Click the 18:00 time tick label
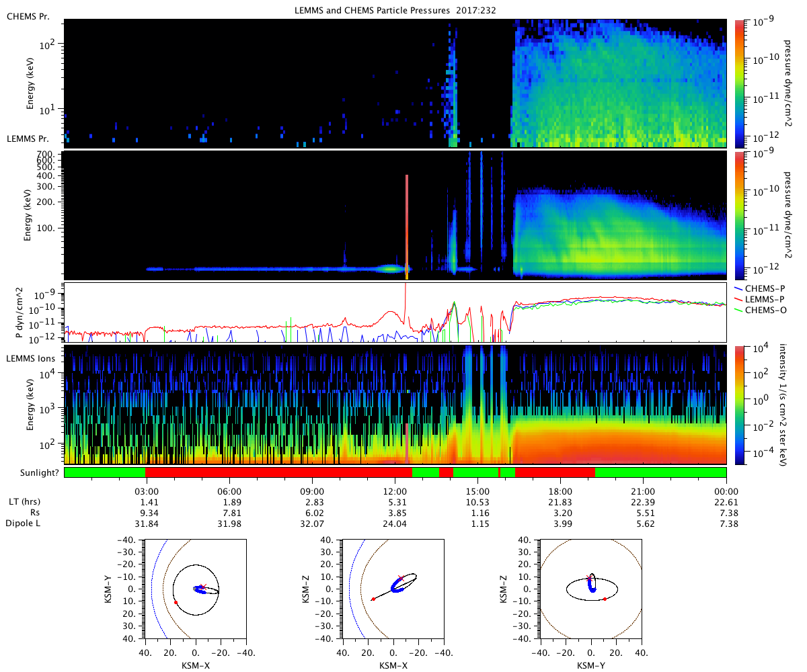Screen dimensions: 807x672 [561, 491]
